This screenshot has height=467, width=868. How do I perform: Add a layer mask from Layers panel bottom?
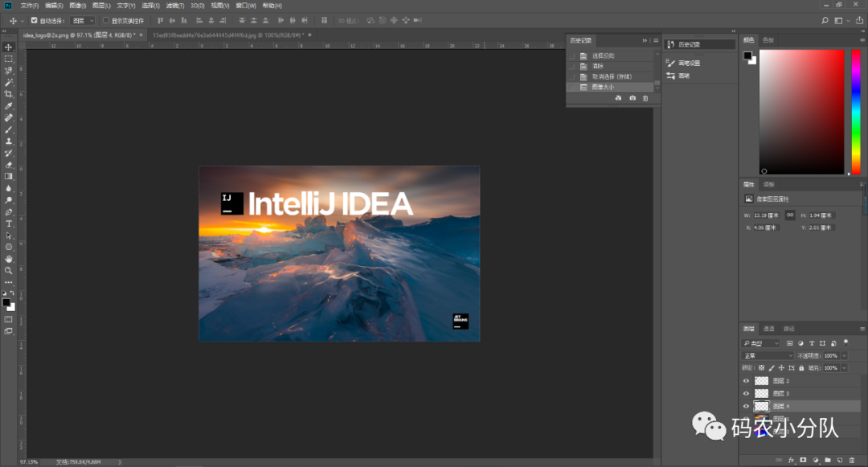(x=803, y=460)
